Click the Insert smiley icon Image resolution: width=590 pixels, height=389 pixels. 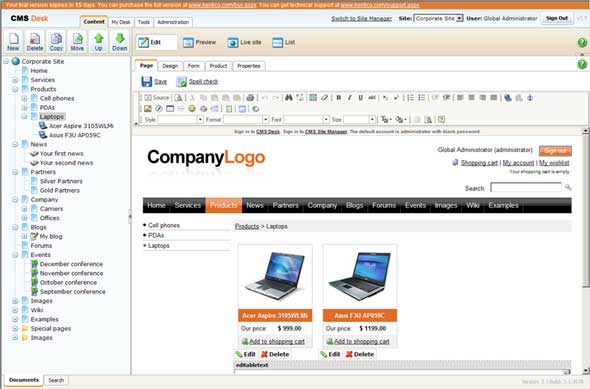[192, 108]
